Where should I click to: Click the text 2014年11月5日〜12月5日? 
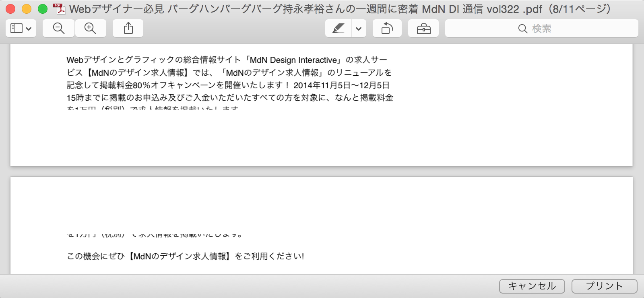point(341,85)
